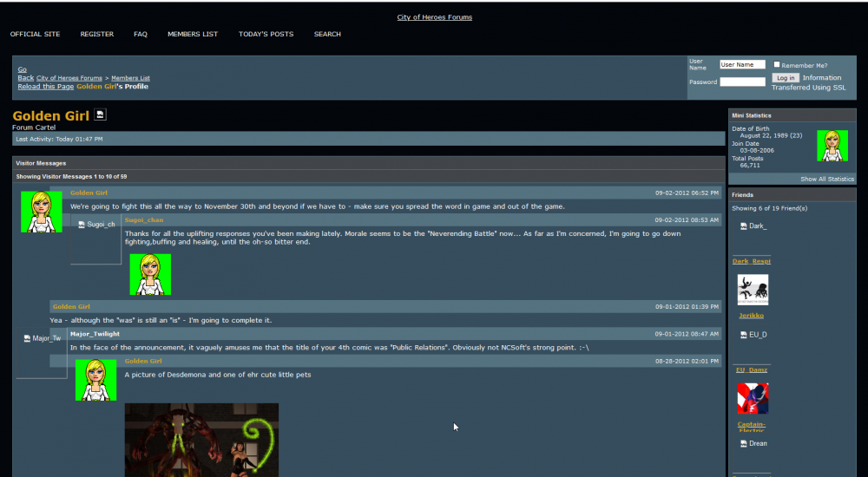Viewport: 868px width, 477px height.
Task: Click 'Last Activity: Today 01:47 PM' text
Action: click(x=59, y=139)
